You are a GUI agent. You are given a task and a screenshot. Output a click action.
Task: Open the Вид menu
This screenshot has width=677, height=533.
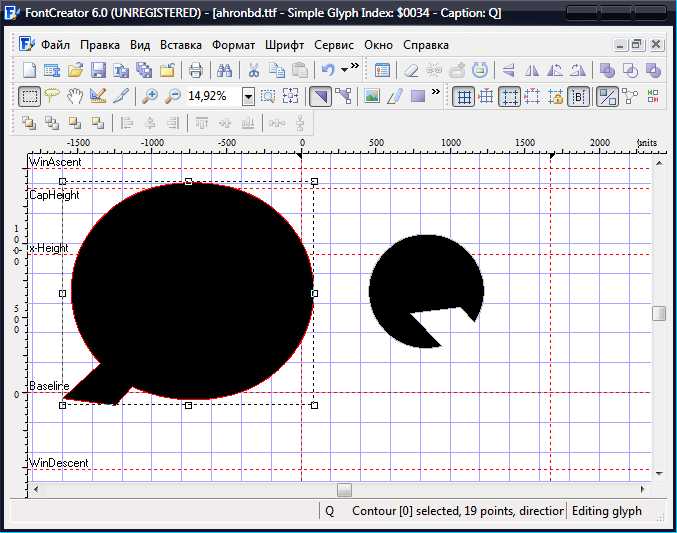(140, 45)
